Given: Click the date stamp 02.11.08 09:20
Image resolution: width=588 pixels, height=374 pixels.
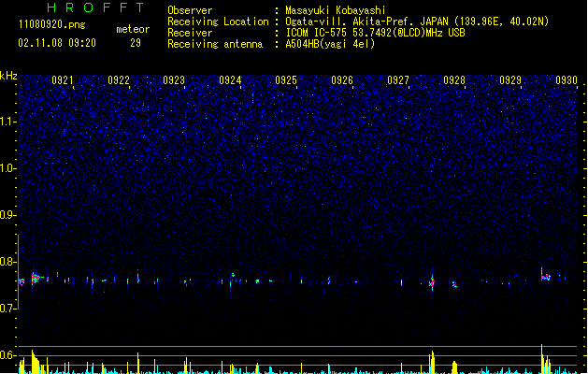Looking at the screenshot, I should [x=57, y=43].
